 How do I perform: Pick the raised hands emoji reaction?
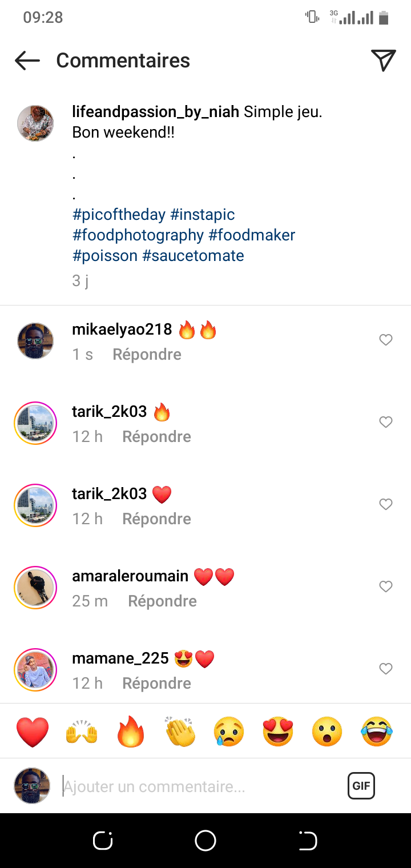[x=82, y=732]
